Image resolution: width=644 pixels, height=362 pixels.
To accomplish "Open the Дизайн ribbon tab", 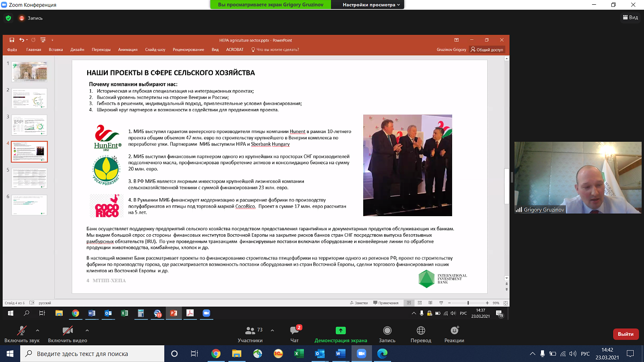I will [x=77, y=50].
